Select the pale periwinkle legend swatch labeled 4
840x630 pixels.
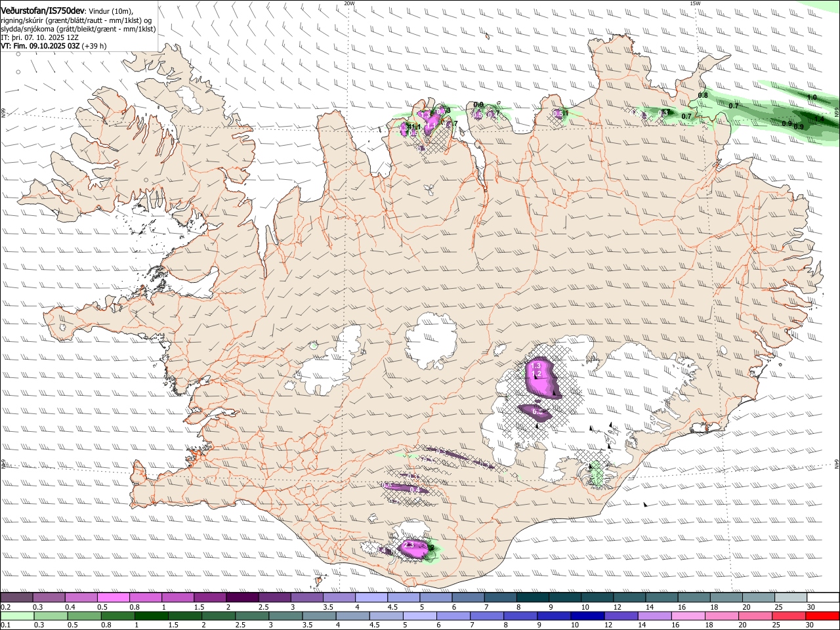click(x=371, y=598)
